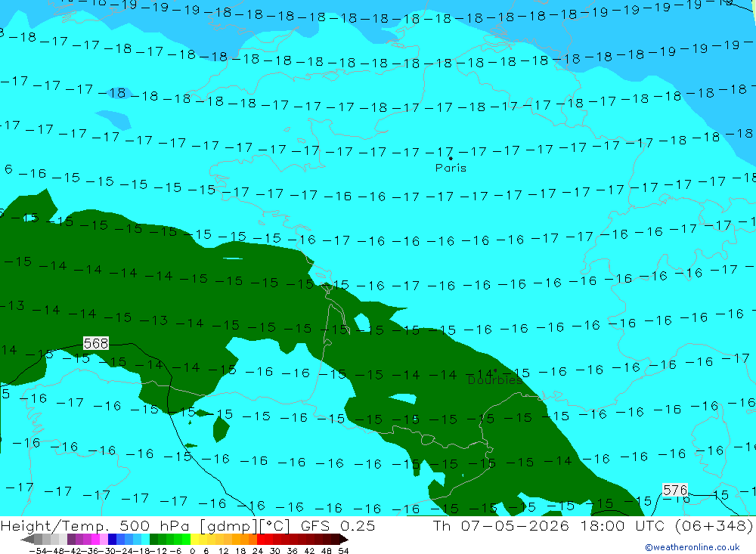Click the '(06+348)' run offset text
This screenshot has width=756, height=554.
point(714,525)
